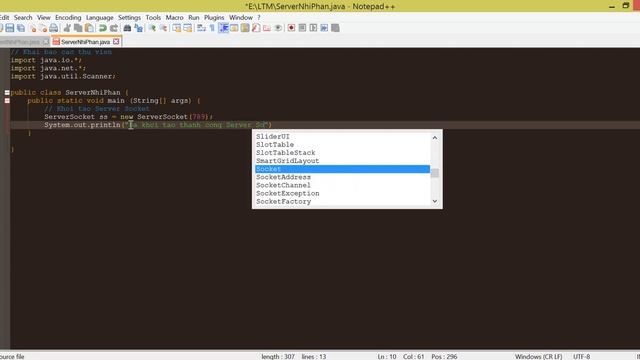Click the autocomplete list scroll-down arrow
Screen dimensions: 640x360
coord(435,201)
